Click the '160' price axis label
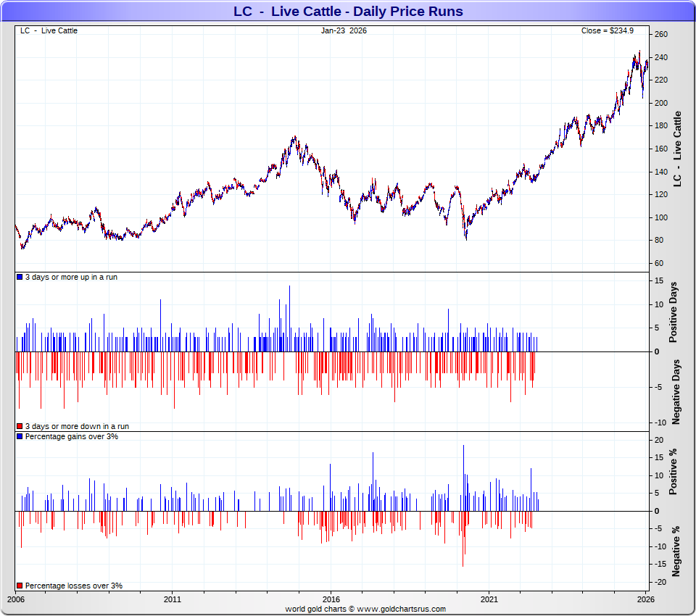The image size is (696, 616). (661, 149)
